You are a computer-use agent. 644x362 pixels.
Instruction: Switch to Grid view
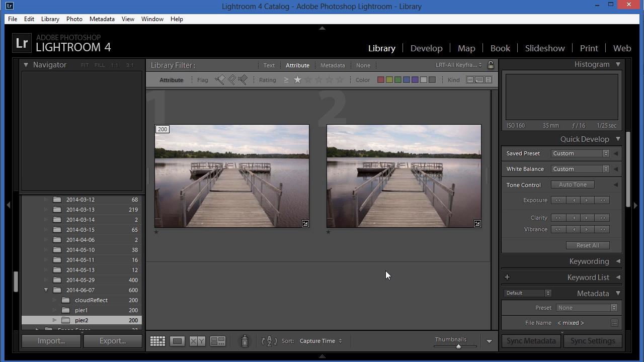click(157, 341)
